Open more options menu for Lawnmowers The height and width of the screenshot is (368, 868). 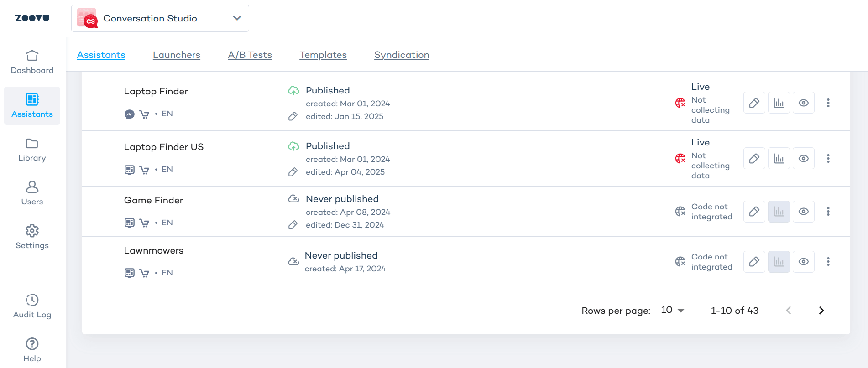coord(828,262)
